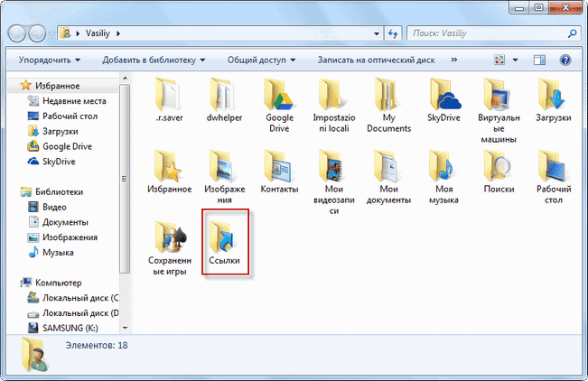Open the SkyDrive folder in file pane
Viewport: 588px width, 381px height.
click(x=443, y=99)
